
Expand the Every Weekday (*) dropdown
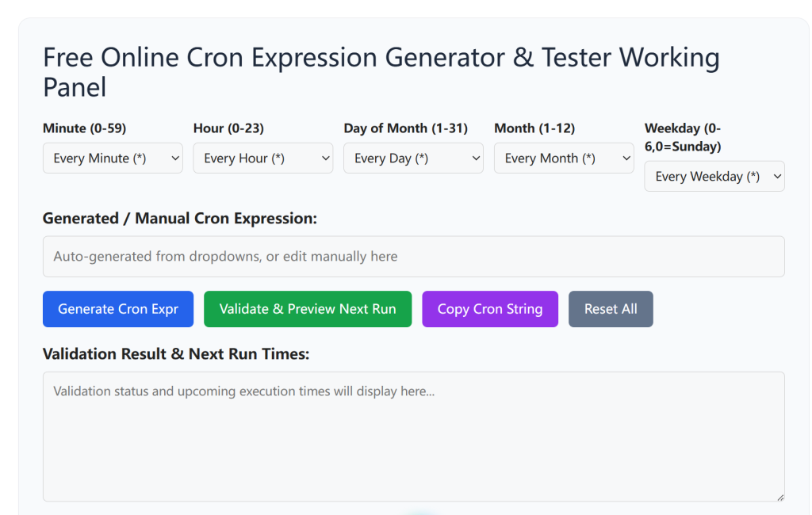point(714,177)
